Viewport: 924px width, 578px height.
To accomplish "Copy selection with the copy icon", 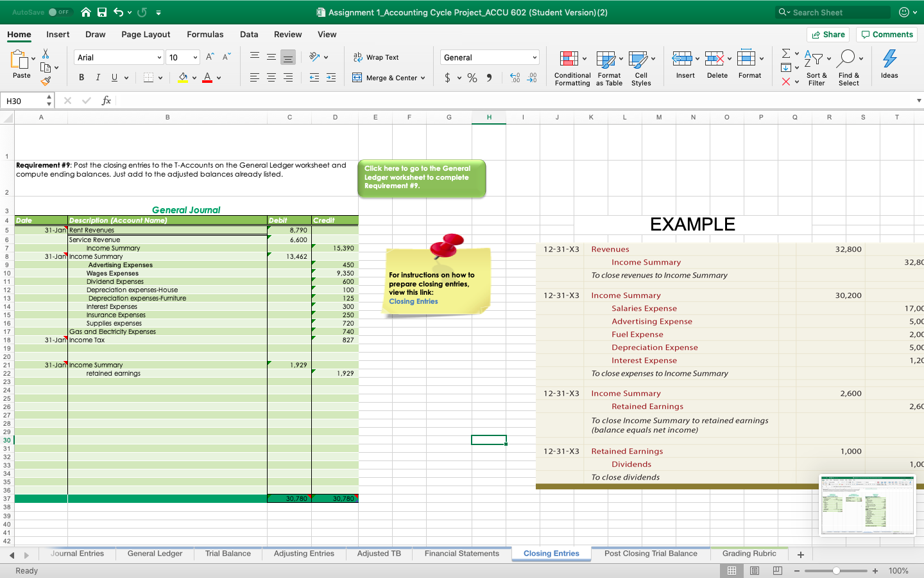I will coord(46,67).
